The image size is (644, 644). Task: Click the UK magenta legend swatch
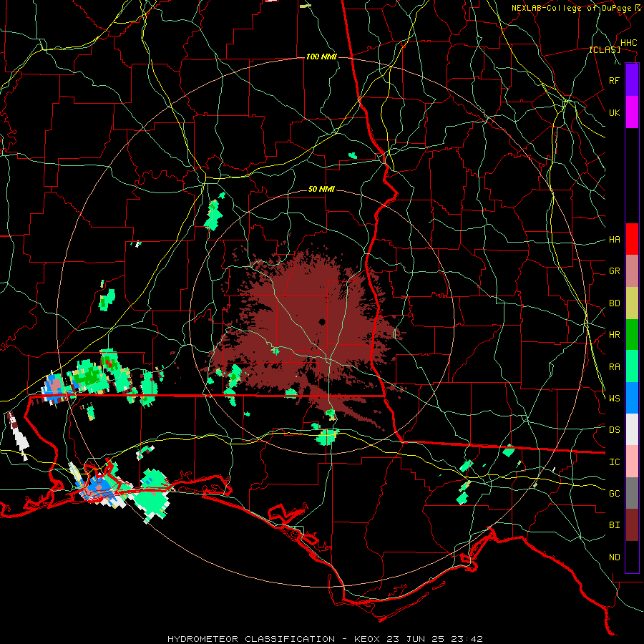click(x=632, y=112)
